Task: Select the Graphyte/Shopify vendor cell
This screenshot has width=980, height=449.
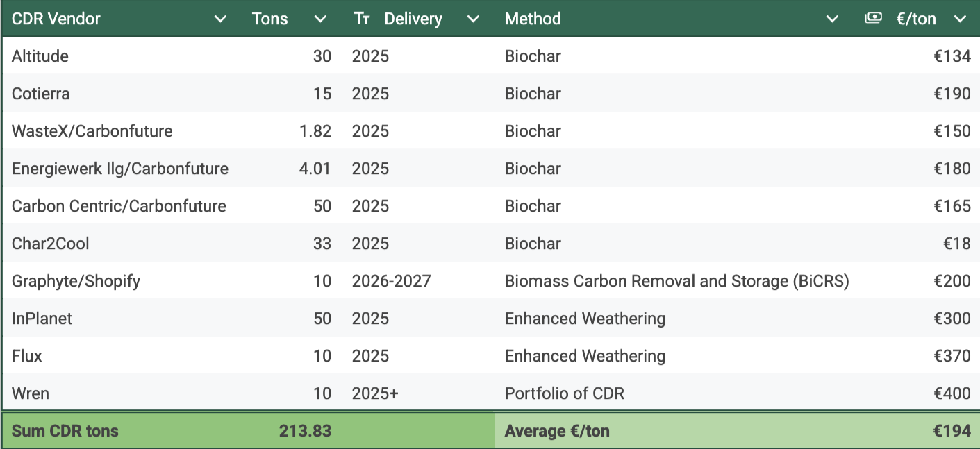Action: (x=76, y=281)
